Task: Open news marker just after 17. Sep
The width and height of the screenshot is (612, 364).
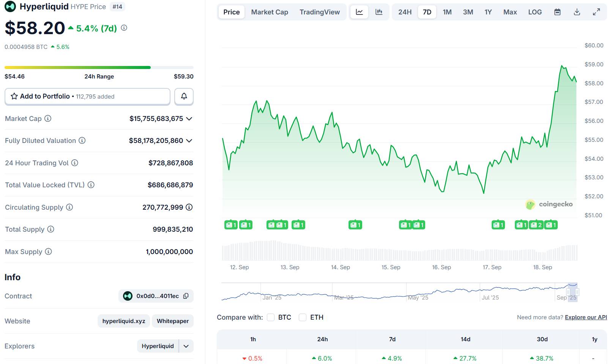Action: 498,225
